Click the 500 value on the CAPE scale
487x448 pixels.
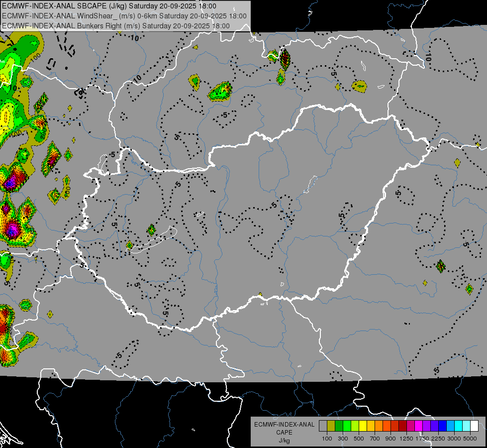(x=359, y=439)
